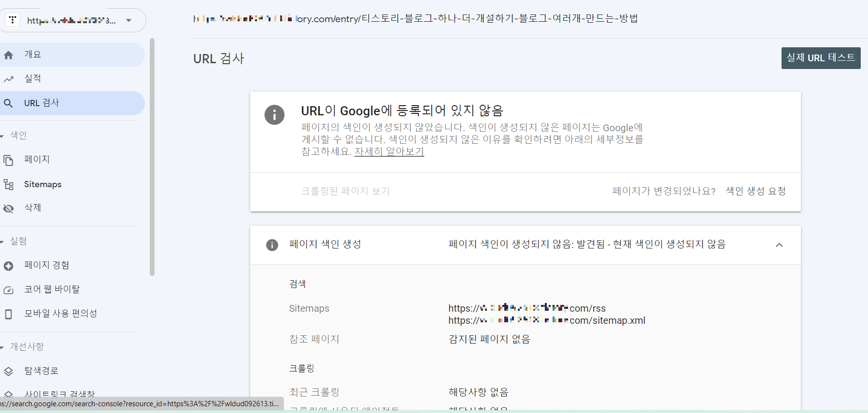Click the phone icon beside 모바일 사용 편의성
868x413 pixels.
click(x=8, y=314)
